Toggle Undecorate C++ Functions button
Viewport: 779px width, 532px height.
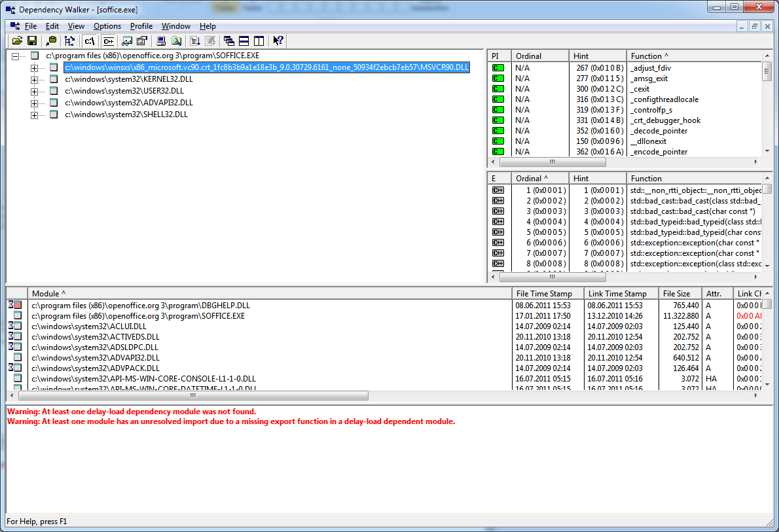[108, 41]
